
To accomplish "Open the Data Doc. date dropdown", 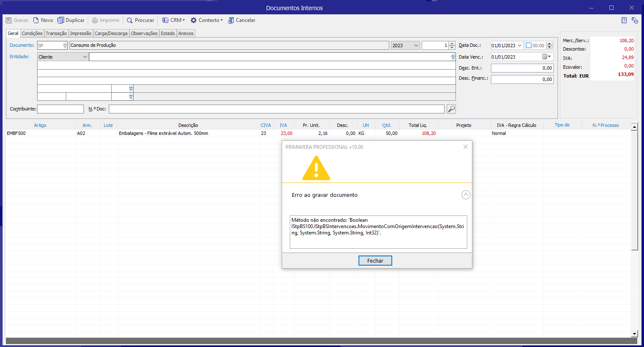I will [x=520, y=46].
